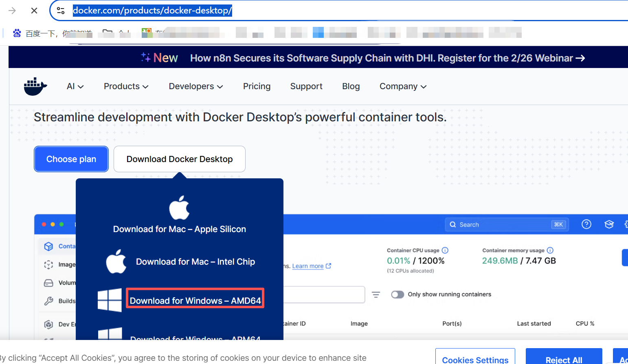The width and height of the screenshot is (628, 364).
Task: Open the Containers sidebar icon
Action: [48, 246]
